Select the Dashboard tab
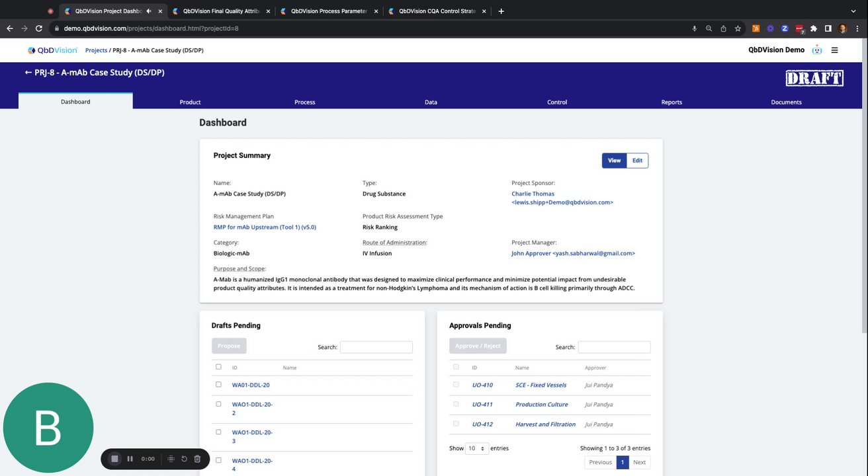 (75, 101)
